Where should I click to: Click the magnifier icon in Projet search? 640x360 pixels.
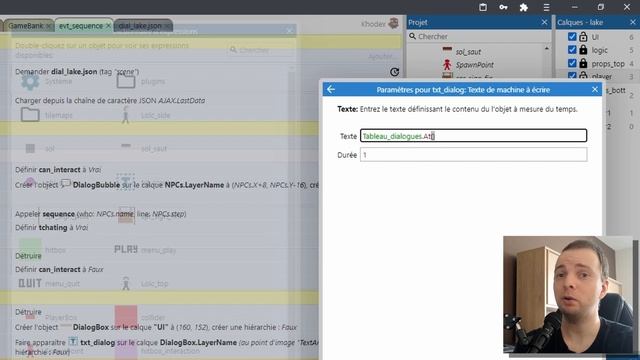coord(412,36)
